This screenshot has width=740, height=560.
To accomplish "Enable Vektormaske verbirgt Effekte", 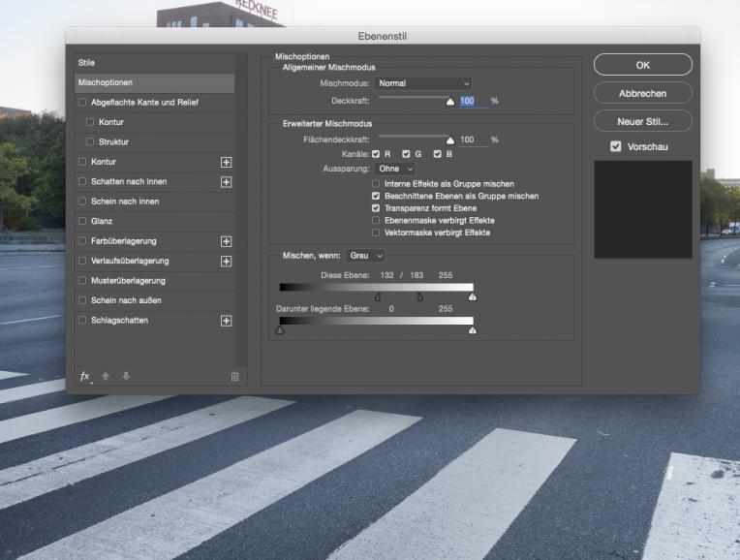I will click(376, 233).
